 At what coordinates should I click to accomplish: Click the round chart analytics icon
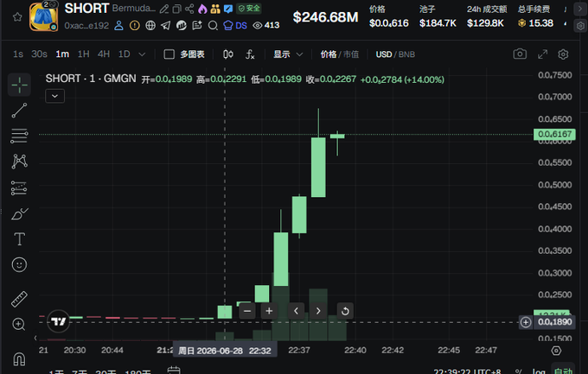point(182,26)
